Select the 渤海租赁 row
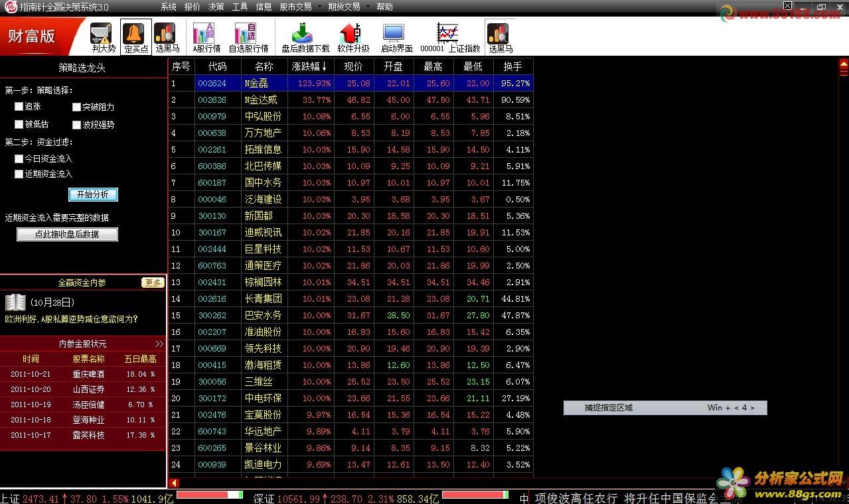The height and width of the screenshot is (504, 849). pos(351,365)
